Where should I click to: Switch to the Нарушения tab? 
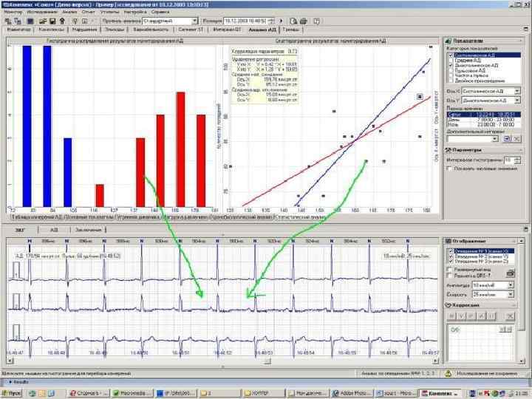click(84, 30)
